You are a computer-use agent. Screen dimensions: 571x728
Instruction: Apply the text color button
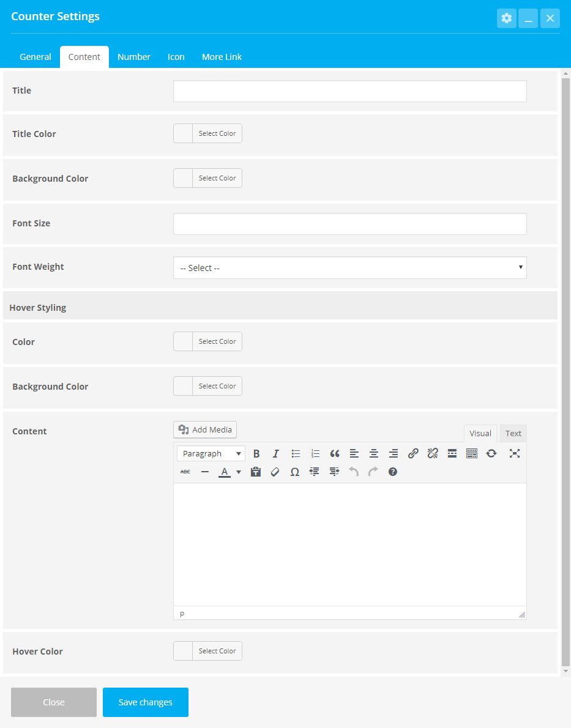click(x=225, y=472)
